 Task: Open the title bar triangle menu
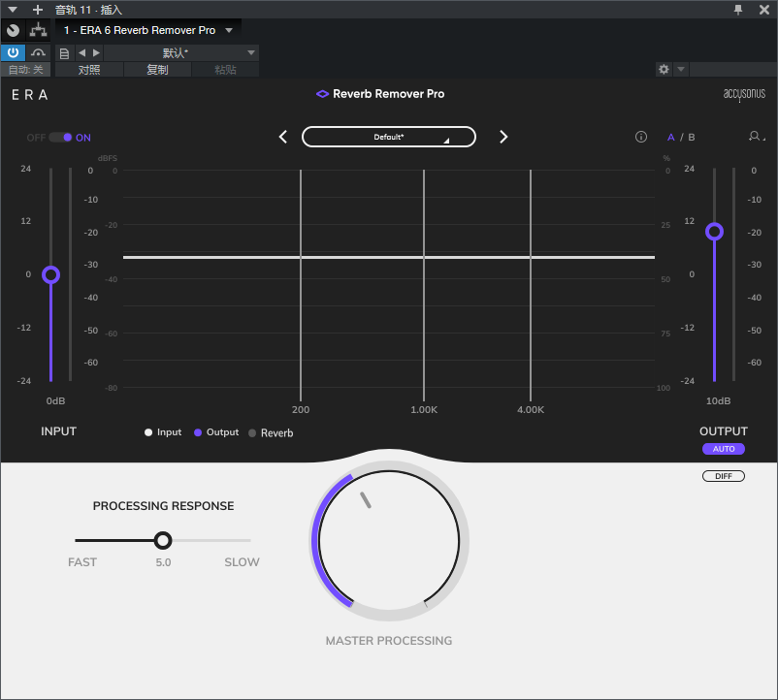point(13,10)
